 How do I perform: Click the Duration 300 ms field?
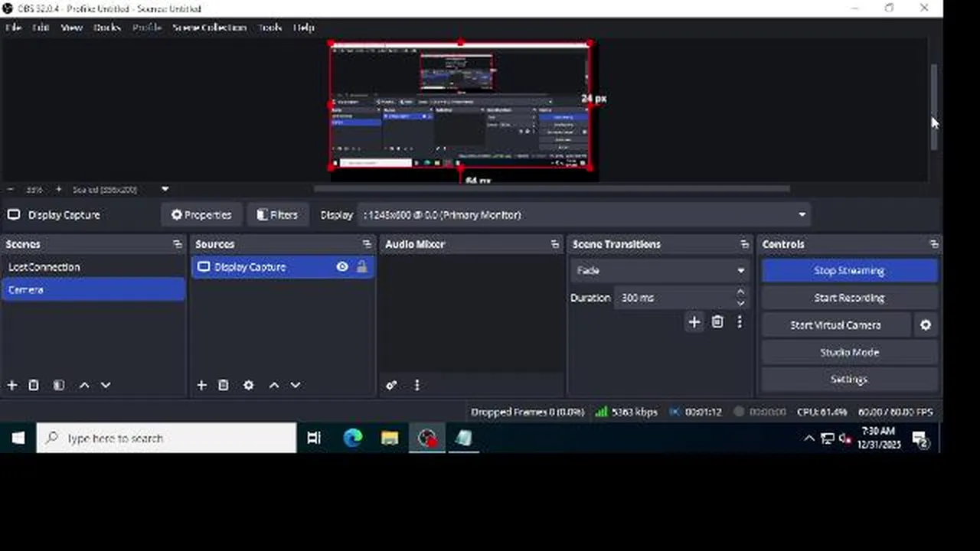(x=674, y=298)
